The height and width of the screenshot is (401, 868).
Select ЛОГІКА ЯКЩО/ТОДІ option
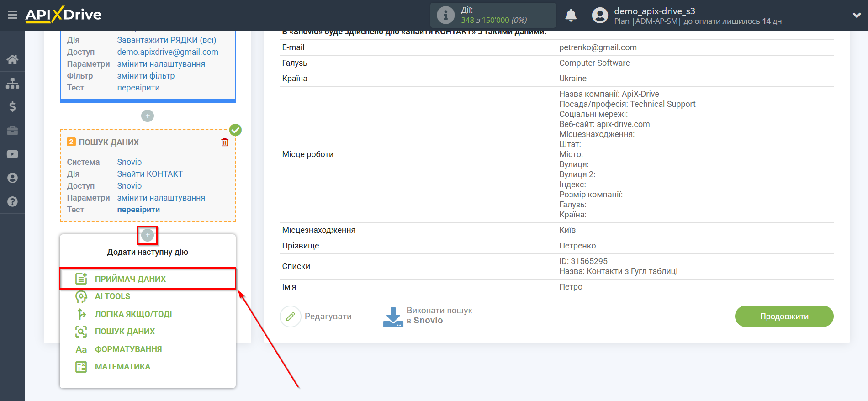[x=133, y=314]
